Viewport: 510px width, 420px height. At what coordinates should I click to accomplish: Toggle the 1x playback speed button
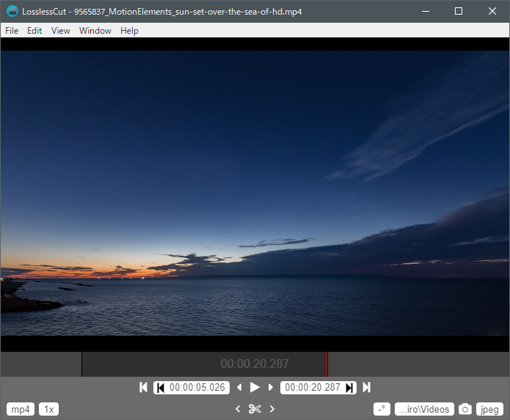(48, 409)
